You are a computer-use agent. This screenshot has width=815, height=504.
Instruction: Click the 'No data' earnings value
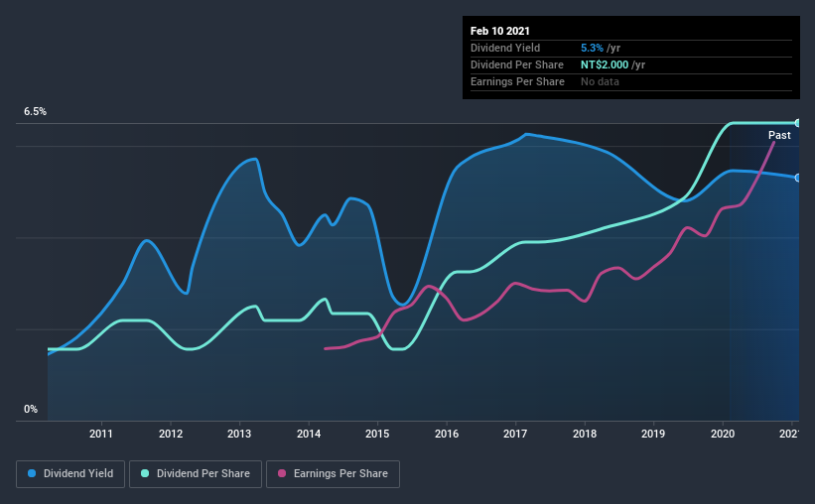pos(600,81)
